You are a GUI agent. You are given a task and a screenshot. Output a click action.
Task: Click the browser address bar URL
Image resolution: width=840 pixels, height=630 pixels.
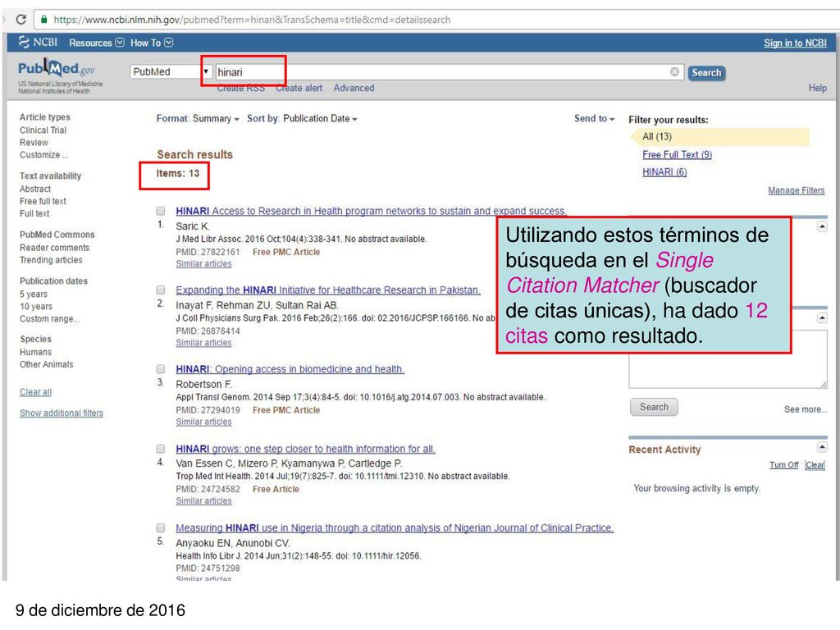point(252,20)
